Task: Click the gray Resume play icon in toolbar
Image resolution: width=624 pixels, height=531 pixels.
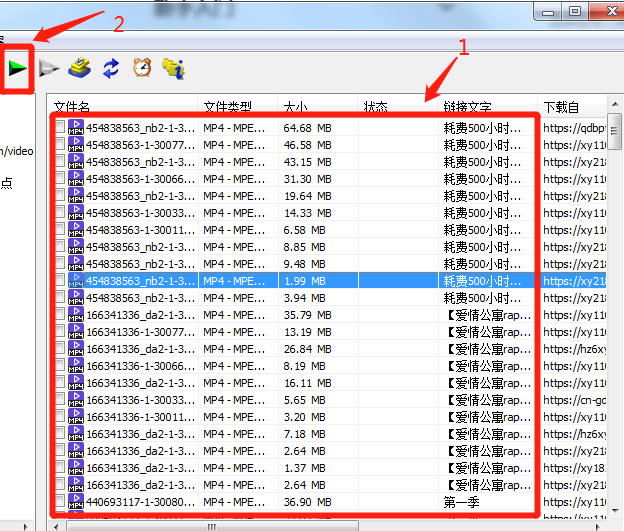Action: (49, 68)
